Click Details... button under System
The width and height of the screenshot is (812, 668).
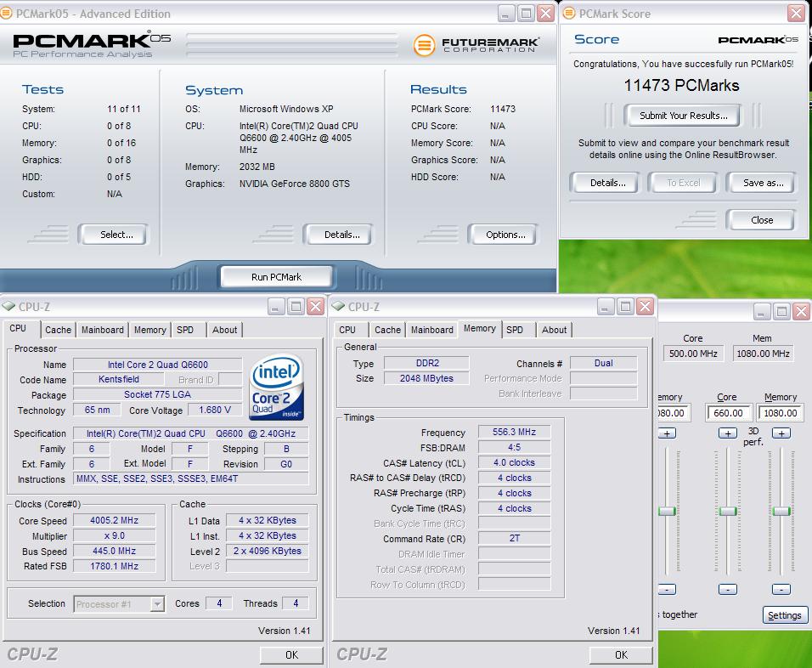coord(339,235)
